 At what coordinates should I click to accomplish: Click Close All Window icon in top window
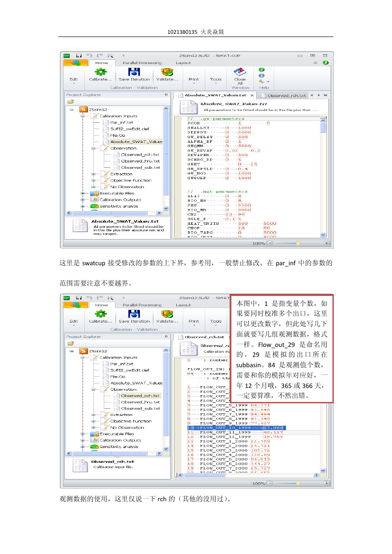click(240, 72)
